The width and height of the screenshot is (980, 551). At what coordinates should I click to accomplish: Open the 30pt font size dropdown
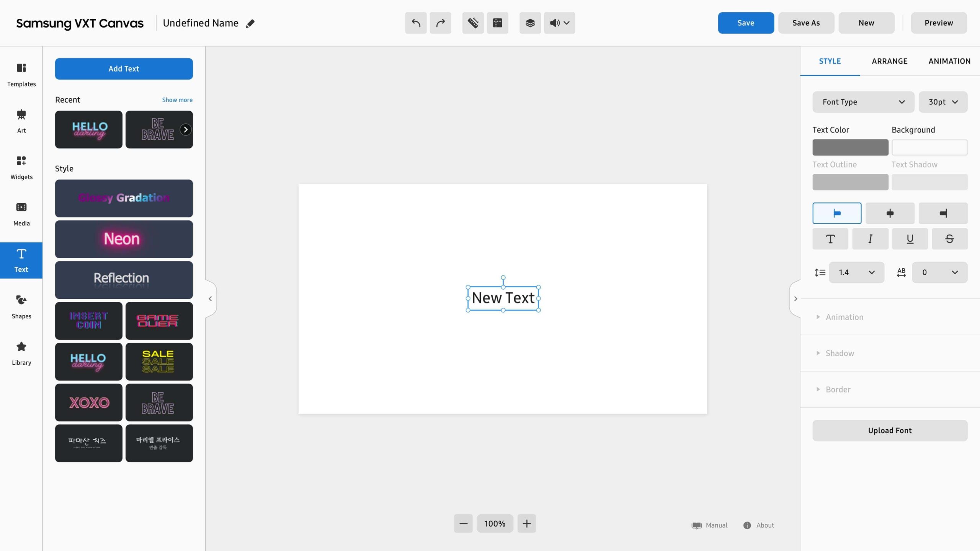(943, 102)
